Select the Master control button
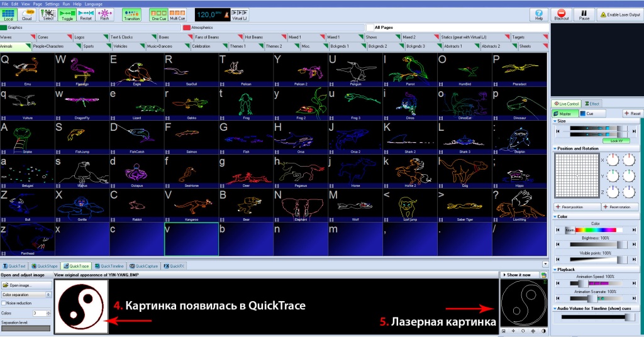Screen dimensions: 644x337 tap(565, 113)
